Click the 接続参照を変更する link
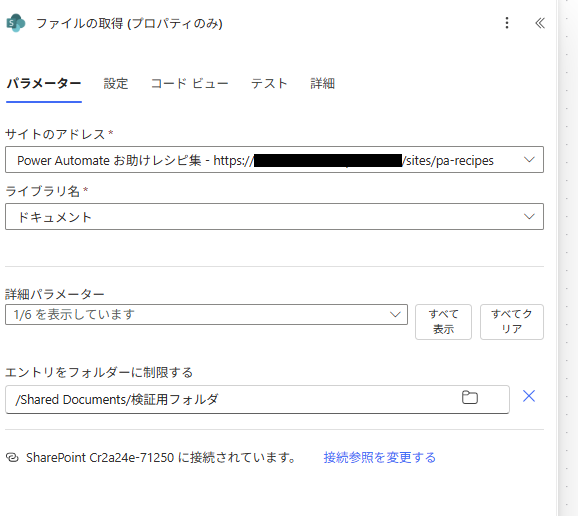The width and height of the screenshot is (578, 516). click(380, 457)
